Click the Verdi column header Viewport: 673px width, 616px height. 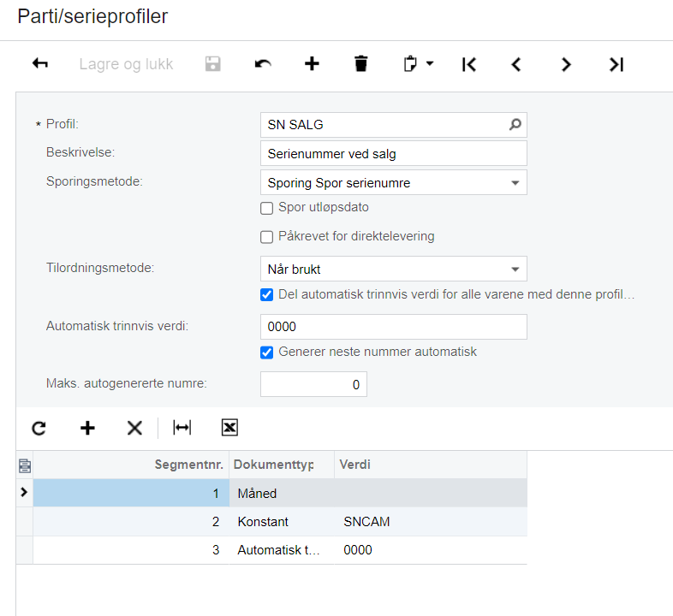click(x=431, y=465)
